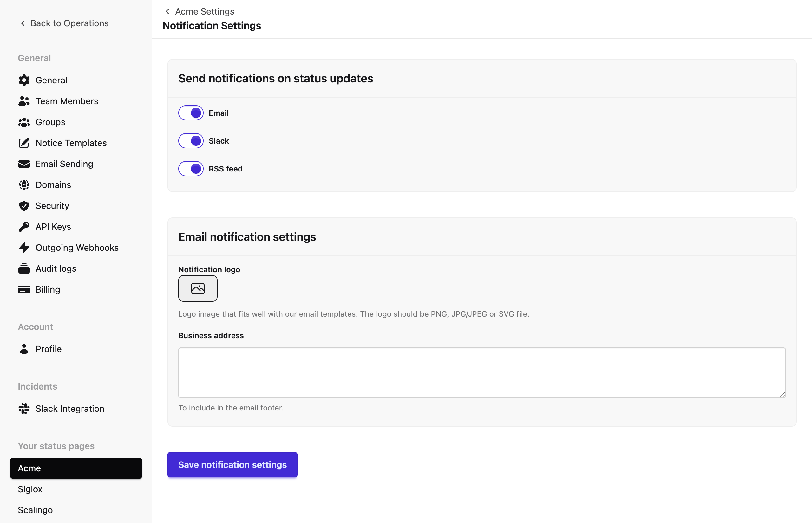The height and width of the screenshot is (523, 812).
Task: Click the Billing card icon
Action: pos(24,289)
